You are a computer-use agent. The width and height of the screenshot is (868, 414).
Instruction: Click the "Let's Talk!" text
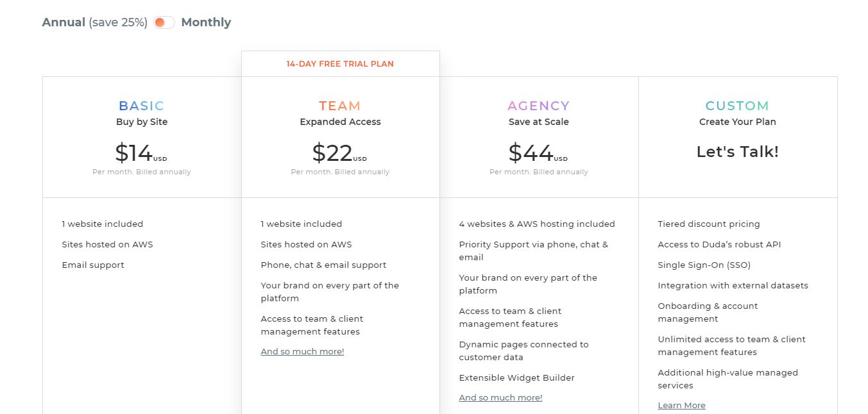[737, 152]
